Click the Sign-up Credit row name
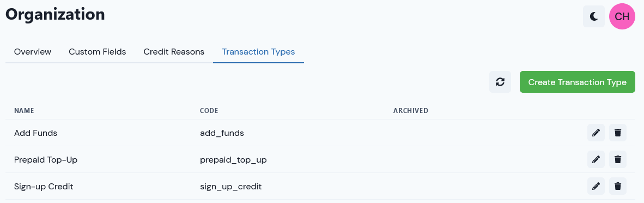The image size is (644, 203). (x=44, y=187)
